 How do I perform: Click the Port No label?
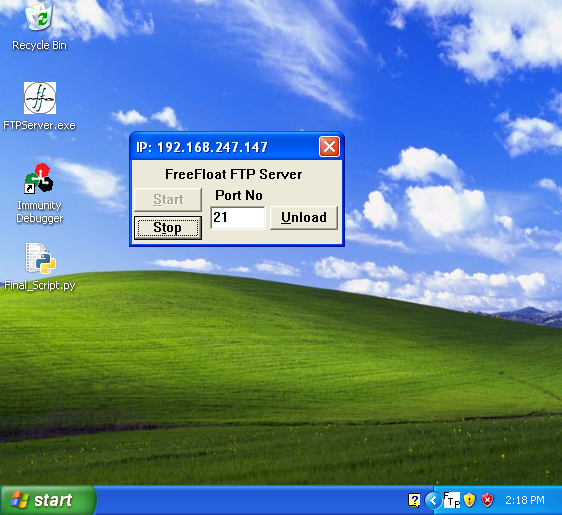[x=239, y=195]
